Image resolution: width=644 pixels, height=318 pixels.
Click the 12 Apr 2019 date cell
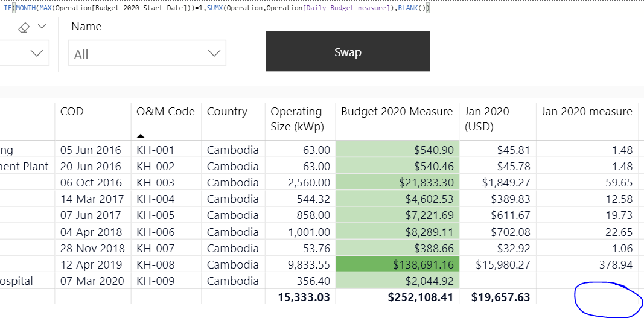[x=91, y=264]
